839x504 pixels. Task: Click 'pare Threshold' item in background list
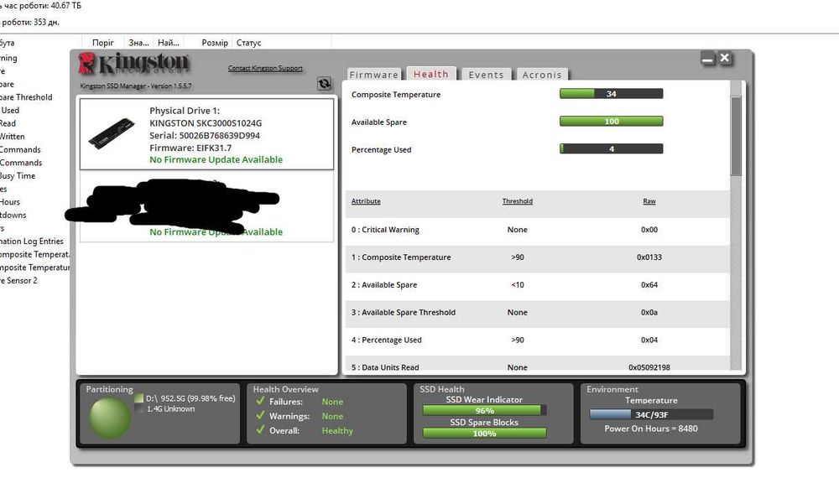[x=26, y=97]
